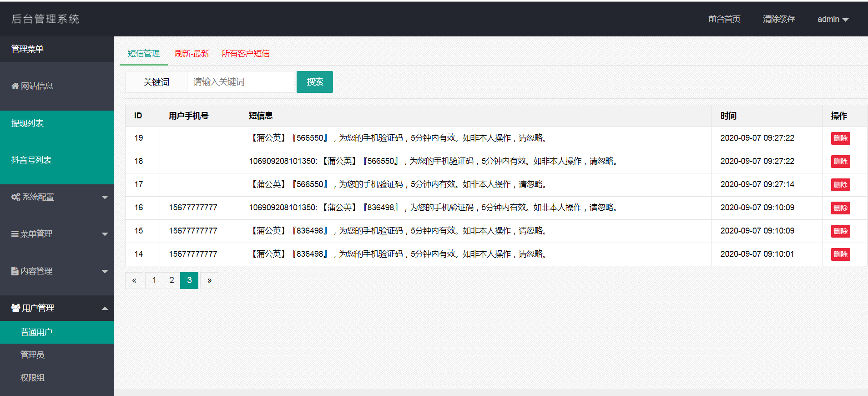This screenshot has width=868, height=396.
Task: Click phone 15677777777 in row 15
Action: pos(193,231)
